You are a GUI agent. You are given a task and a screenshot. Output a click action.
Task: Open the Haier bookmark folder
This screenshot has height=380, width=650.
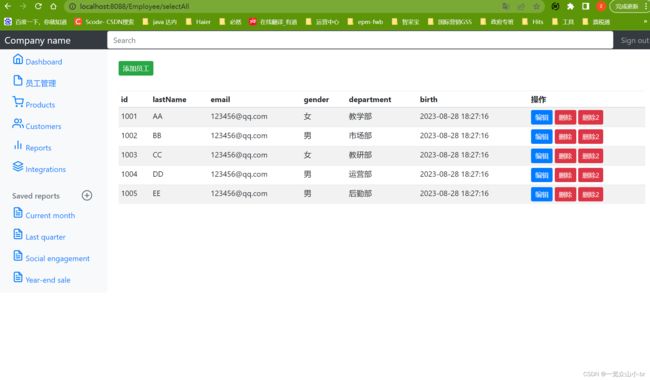(199, 22)
